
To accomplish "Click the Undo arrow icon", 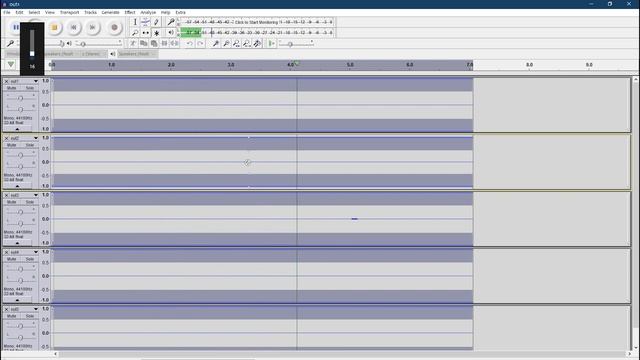I will 189,43.
